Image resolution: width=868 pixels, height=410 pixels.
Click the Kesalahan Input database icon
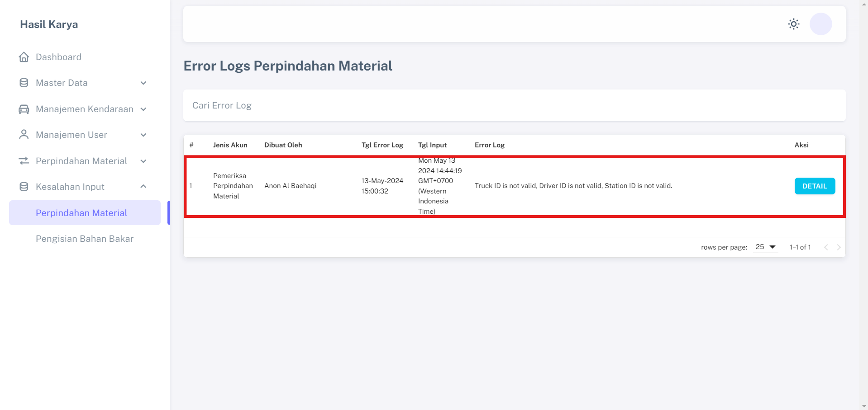pyautogui.click(x=23, y=186)
